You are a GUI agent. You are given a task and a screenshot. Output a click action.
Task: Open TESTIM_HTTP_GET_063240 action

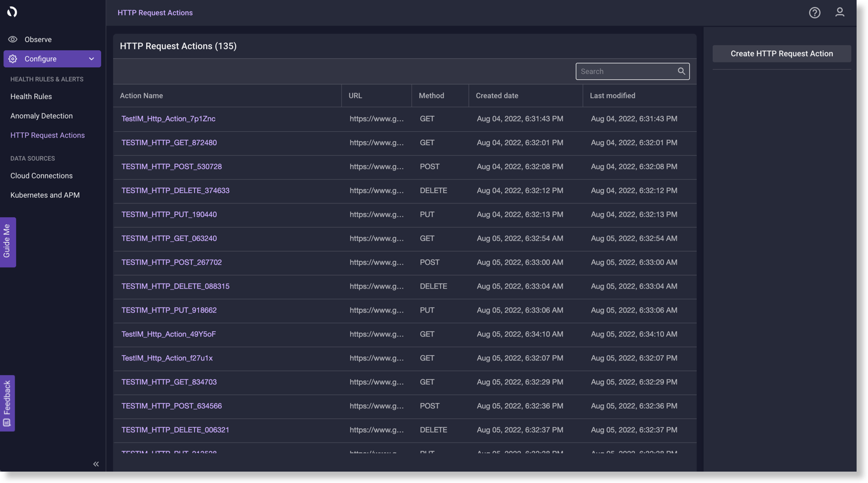coord(169,238)
